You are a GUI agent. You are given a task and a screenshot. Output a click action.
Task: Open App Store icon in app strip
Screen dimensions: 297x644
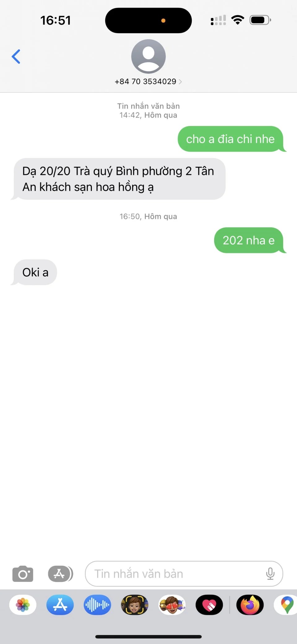click(60, 605)
